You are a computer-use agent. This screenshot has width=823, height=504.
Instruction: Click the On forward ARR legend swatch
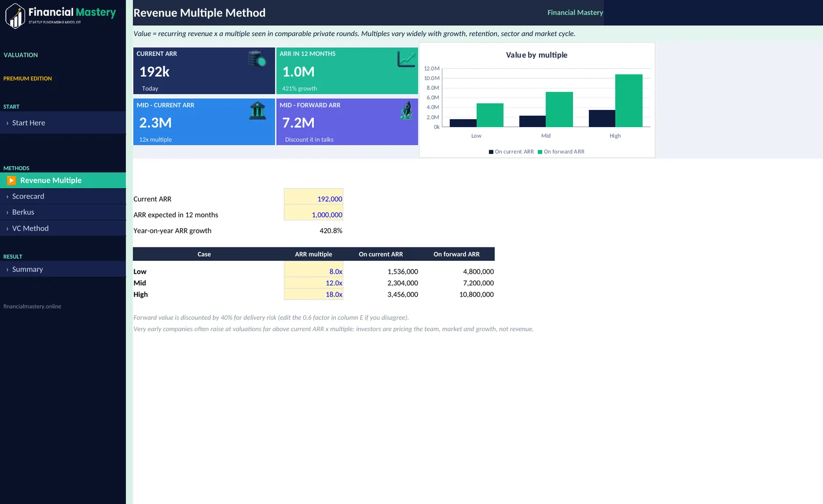click(540, 152)
